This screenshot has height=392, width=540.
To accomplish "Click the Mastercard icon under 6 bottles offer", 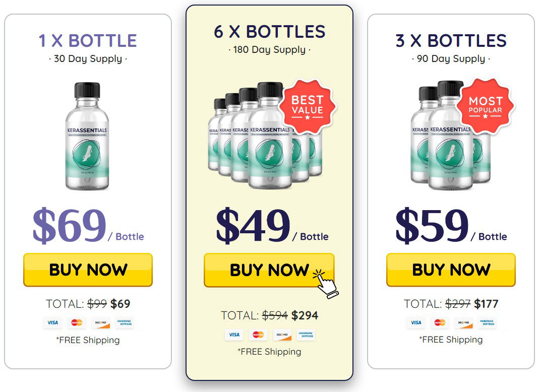I will (x=258, y=335).
